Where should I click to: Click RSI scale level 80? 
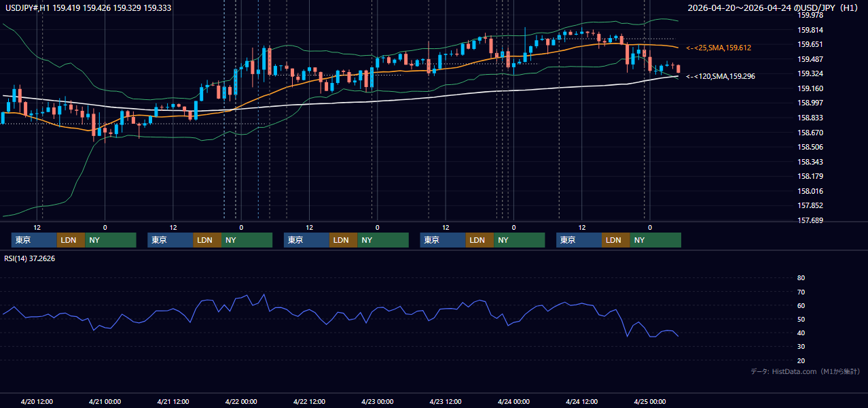point(801,278)
